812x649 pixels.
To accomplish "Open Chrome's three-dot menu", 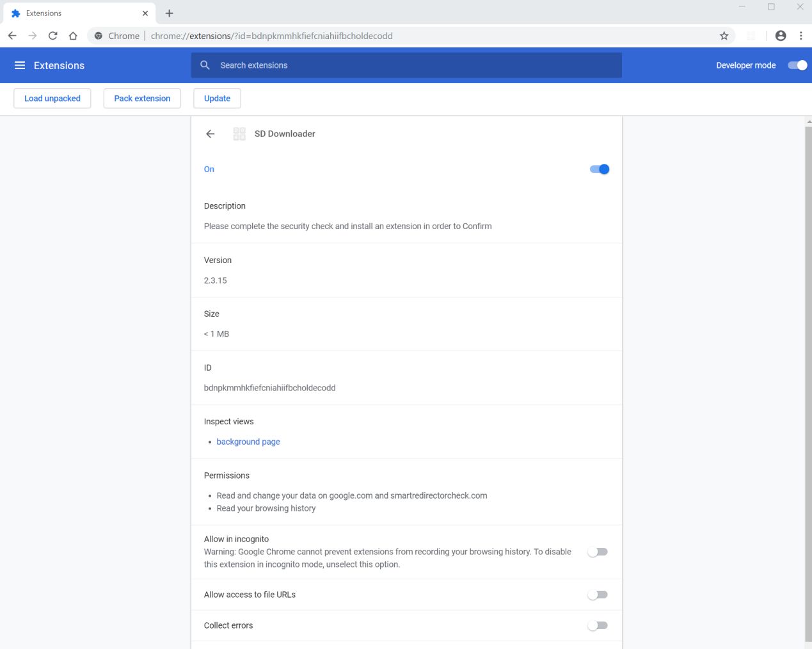I will 800,36.
